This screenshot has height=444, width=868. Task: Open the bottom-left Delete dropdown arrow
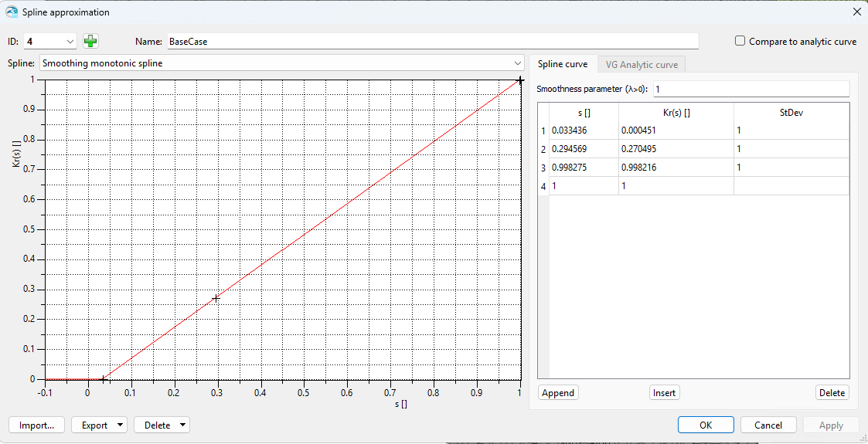coord(182,425)
